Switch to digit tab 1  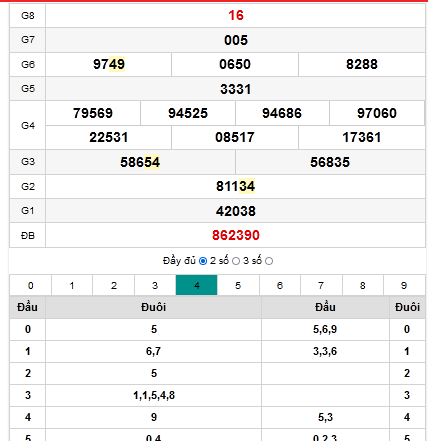point(72,285)
